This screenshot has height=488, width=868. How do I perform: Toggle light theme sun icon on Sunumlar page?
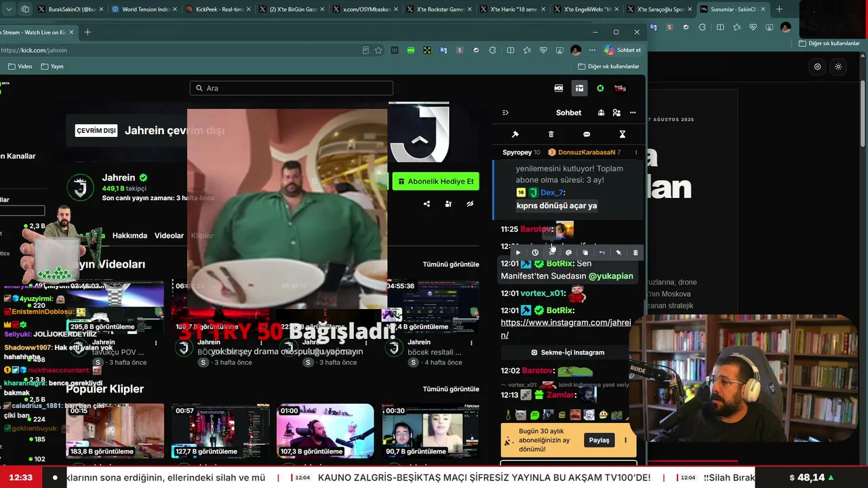839,66
